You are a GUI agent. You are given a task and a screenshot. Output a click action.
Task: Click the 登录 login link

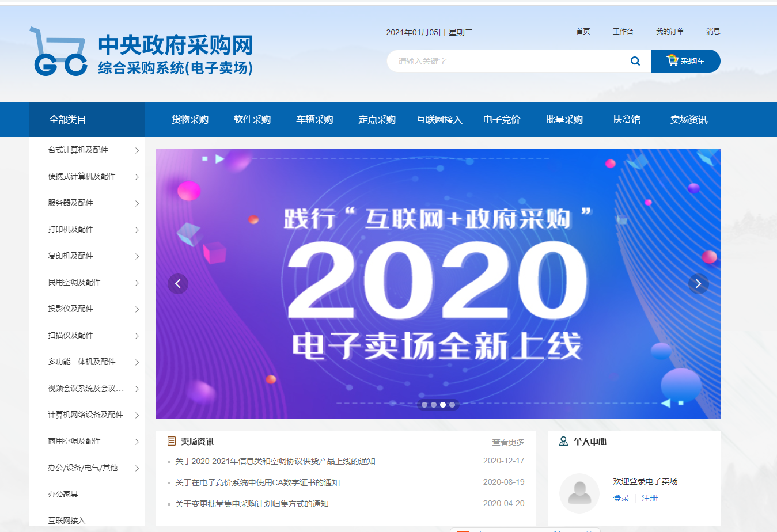[x=621, y=498]
